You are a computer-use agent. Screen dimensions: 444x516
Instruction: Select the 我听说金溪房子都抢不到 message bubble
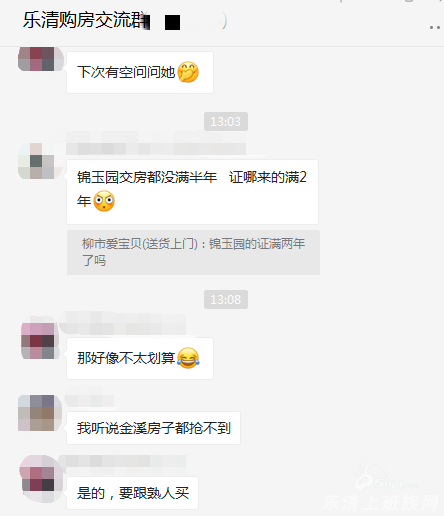click(x=153, y=428)
